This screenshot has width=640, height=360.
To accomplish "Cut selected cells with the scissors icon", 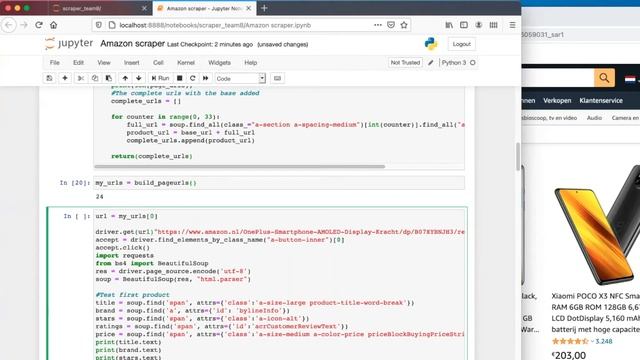I will (81, 78).
